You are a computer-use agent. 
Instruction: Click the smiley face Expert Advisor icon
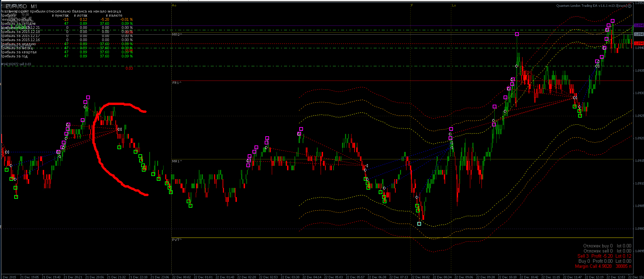coord(630,5)
